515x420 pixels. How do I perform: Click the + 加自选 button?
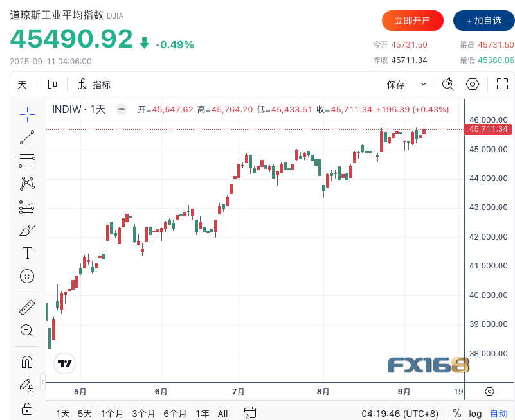click(483, 21)
